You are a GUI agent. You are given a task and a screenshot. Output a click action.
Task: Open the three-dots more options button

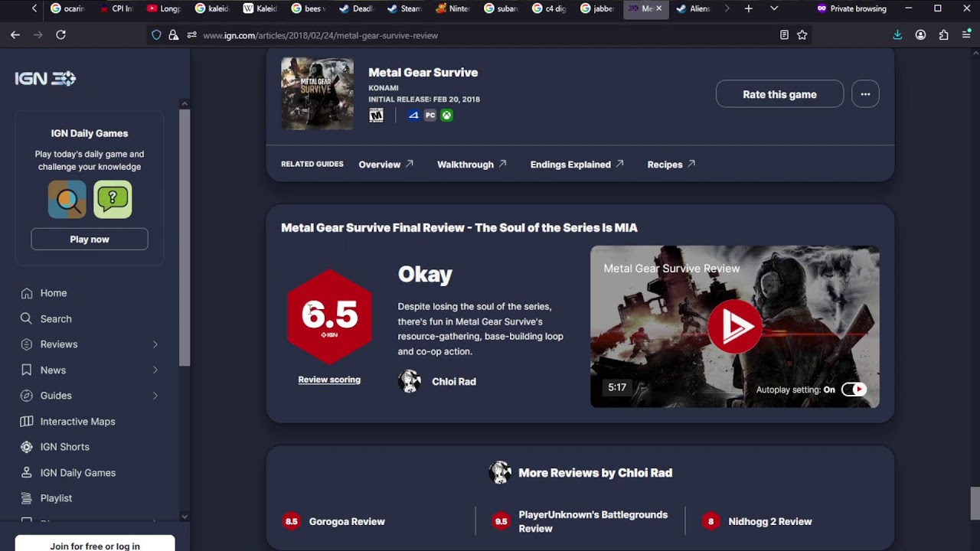865,94
